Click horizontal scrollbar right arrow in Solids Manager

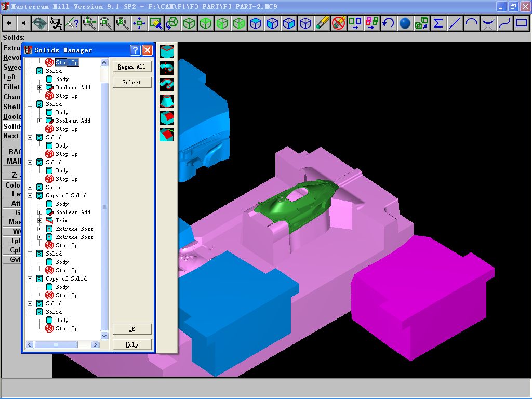pyautogui.click(x=96, y=345)
